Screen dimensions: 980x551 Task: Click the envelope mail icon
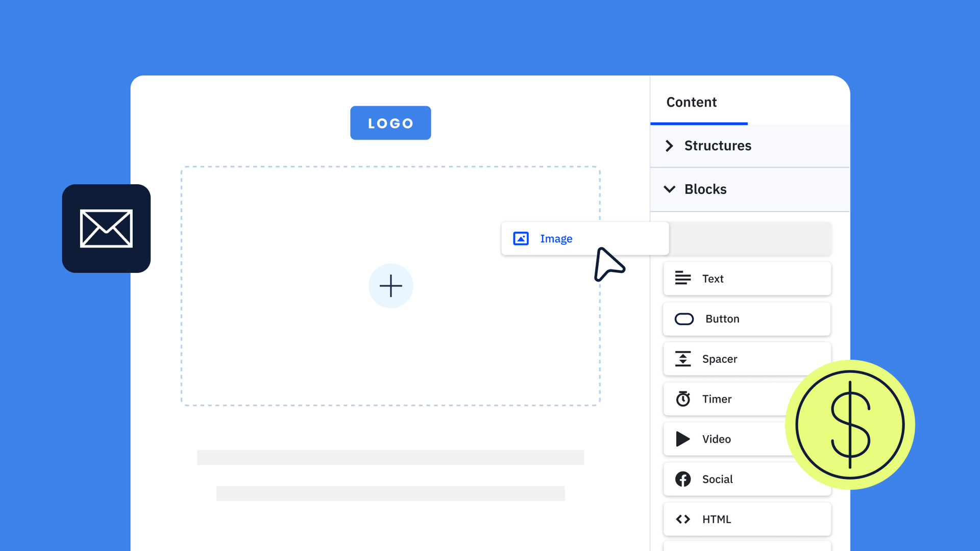pos(106,228)
